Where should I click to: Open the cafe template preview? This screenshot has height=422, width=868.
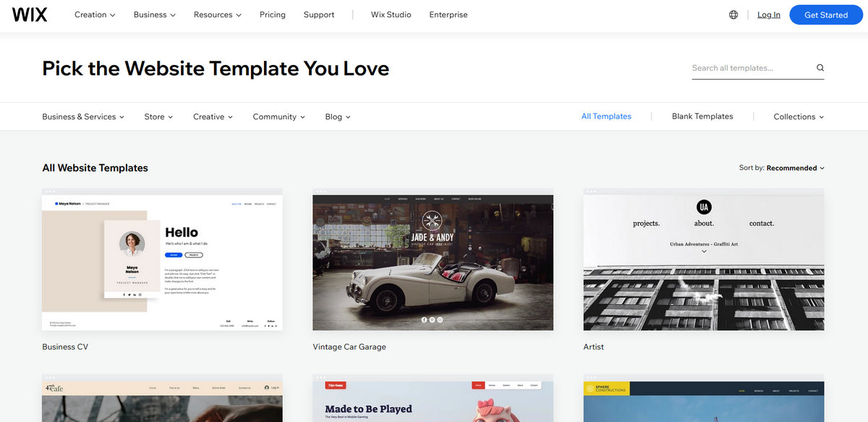[x=162, y=398]
